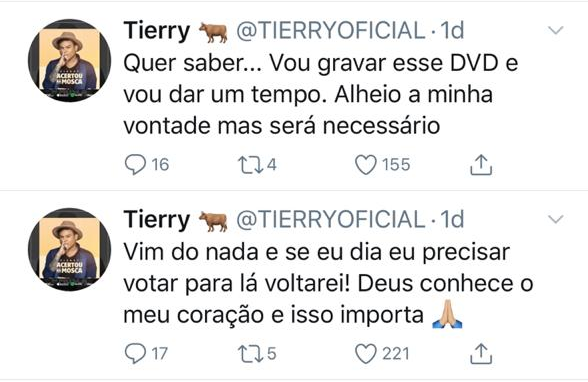Share the 'Deus conhece' tweet
Viewport: 588px width, 382px height.
pyautogui.click(x=481, y=354)
